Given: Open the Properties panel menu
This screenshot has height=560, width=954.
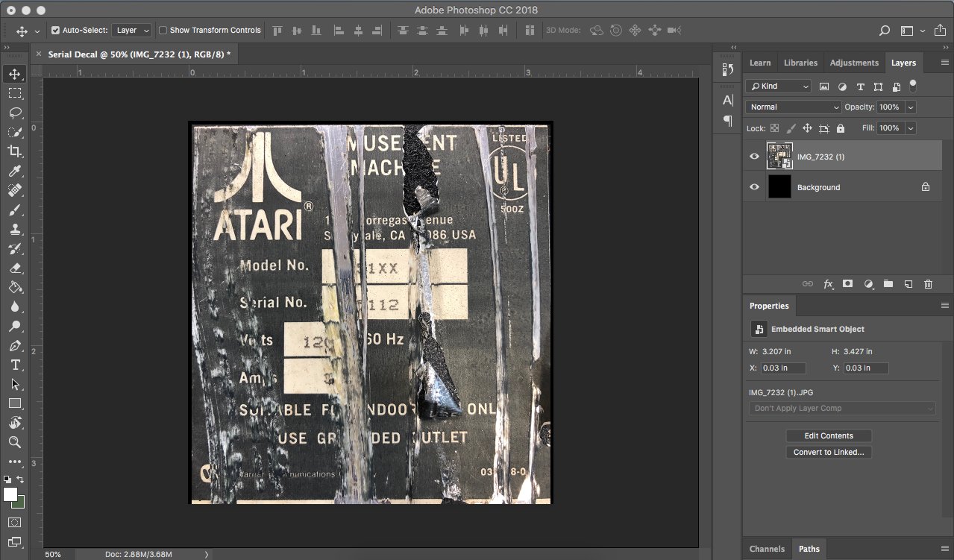Looking at the screenshot, I should click(945, 306).
